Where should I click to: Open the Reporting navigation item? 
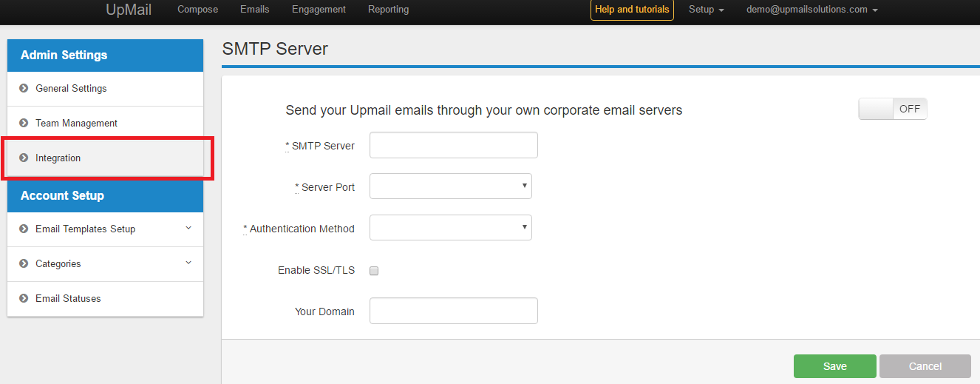(x=388, y=10)
